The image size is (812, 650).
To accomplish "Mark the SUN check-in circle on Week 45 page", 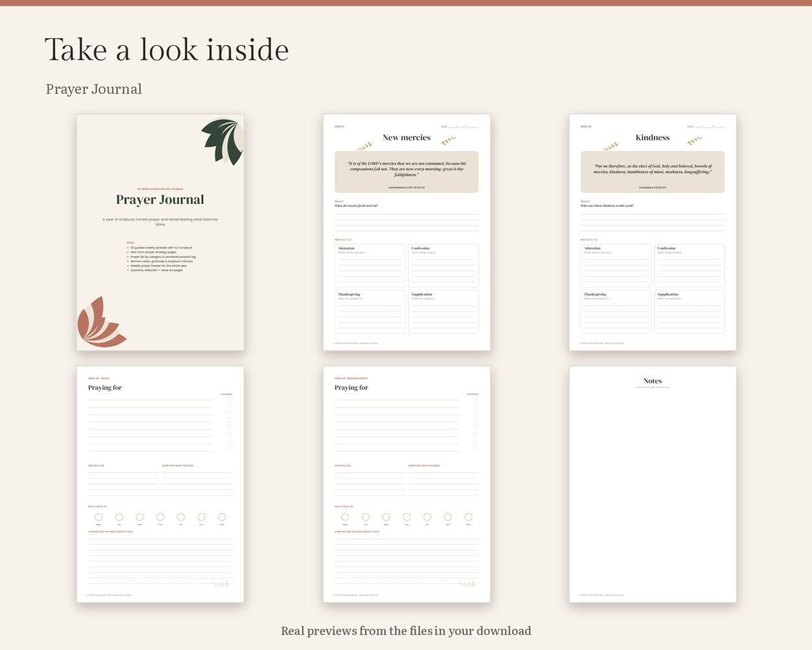I will [x=468, y=517].
